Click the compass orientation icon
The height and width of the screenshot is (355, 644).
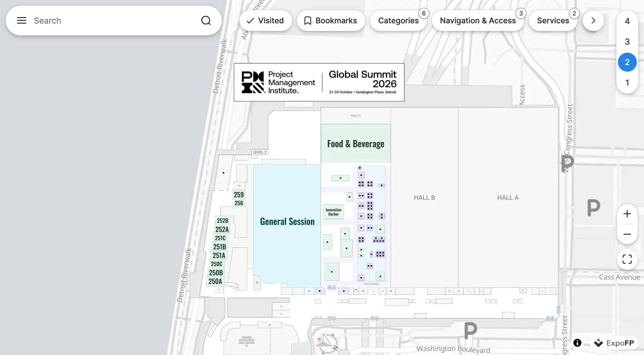(328, 343)
